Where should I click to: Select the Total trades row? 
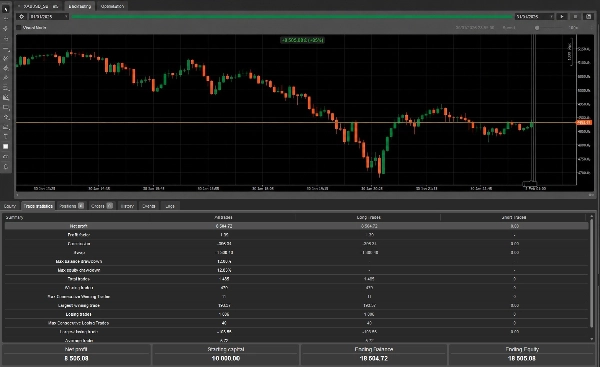pos(297,279)
